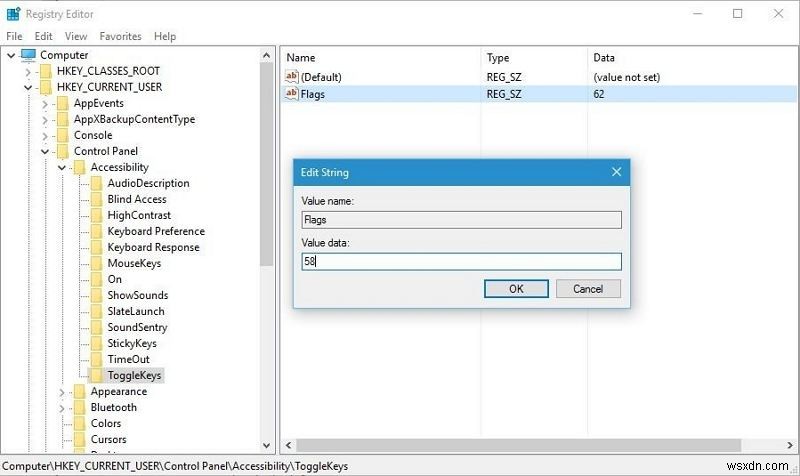The height and width of the screenshot is (476, 800).
Task: Select the (Default) value row
Action: click(x=538, y=77)
